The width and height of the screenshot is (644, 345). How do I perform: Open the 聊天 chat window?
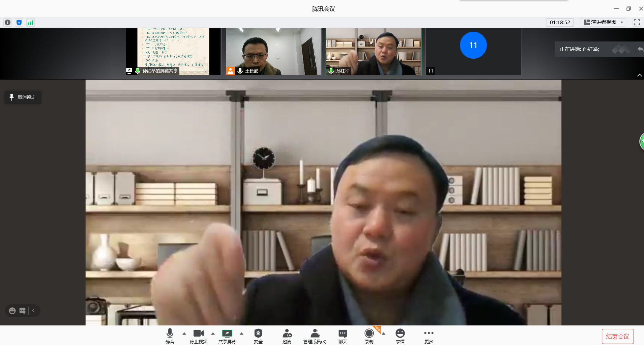pos(343,336)
